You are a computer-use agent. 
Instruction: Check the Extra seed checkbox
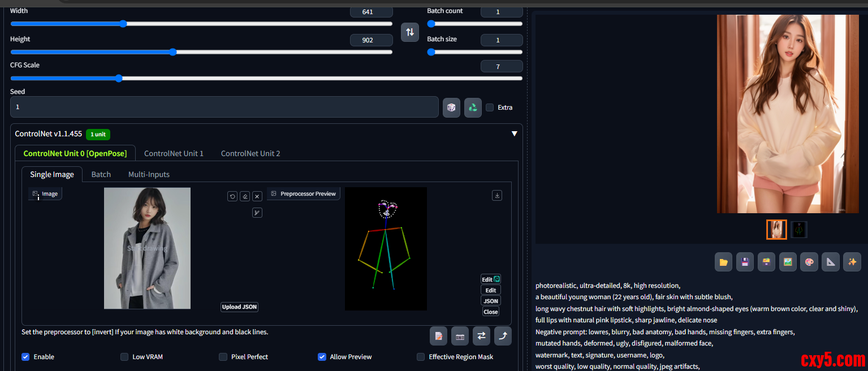click(x=490, y=107)
